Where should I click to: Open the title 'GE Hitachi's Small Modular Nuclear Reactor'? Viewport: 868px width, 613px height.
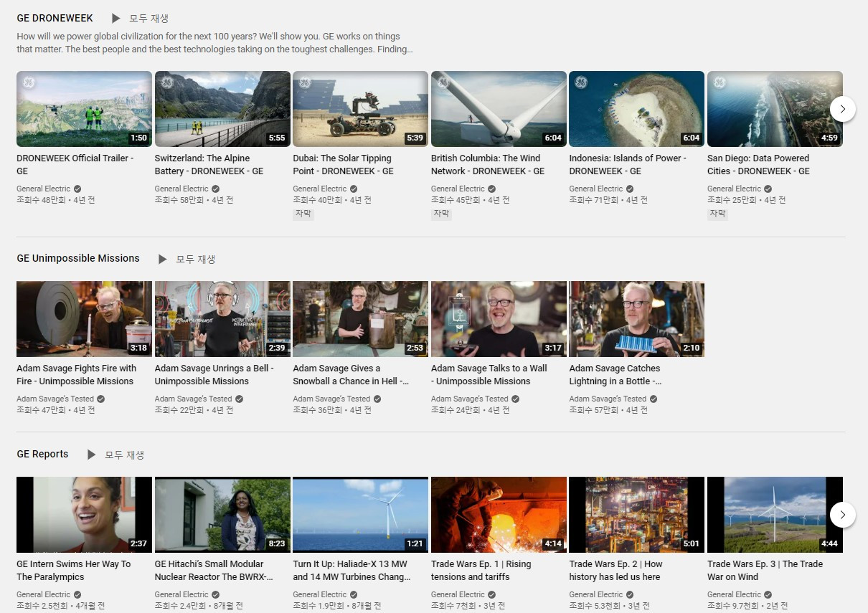[214, 571]
